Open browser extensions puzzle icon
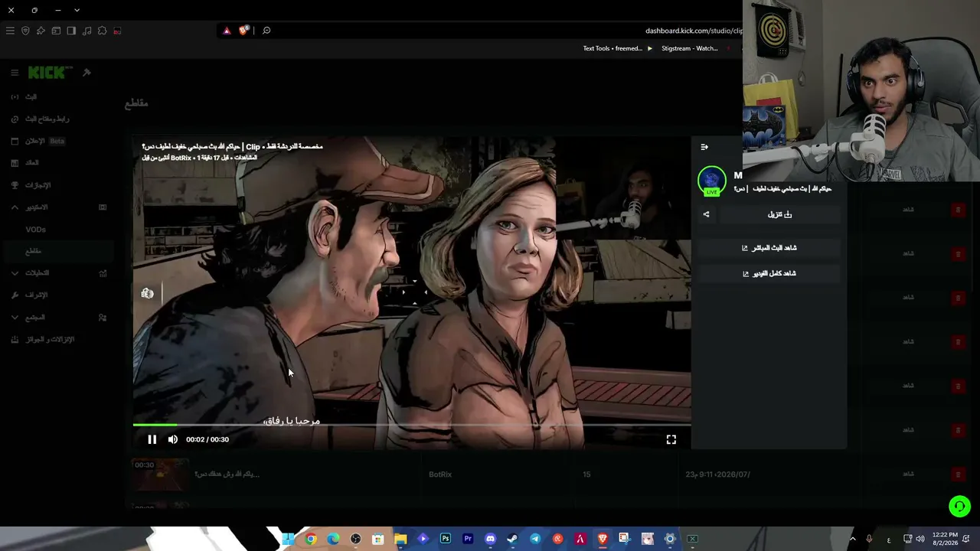The image size is (980, 551). coord(102,31)
